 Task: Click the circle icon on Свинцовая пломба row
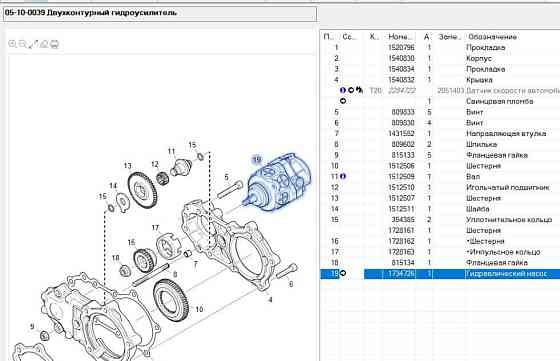tap(343, 101)
